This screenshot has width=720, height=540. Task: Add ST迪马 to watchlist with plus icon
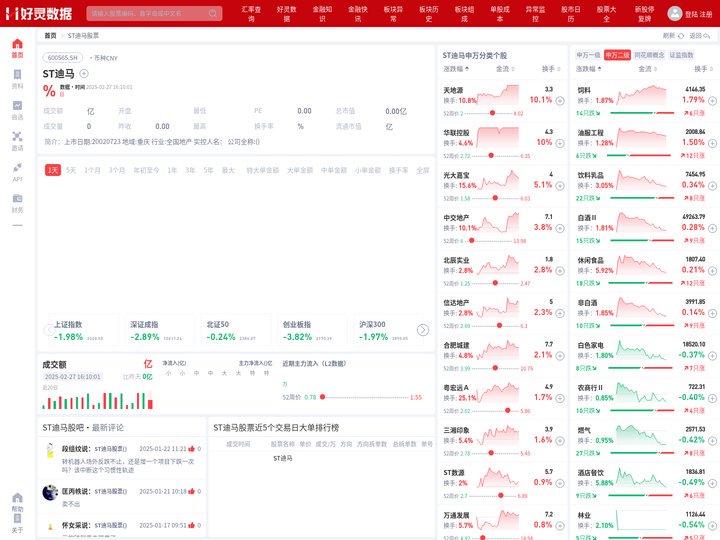[84, 73]
